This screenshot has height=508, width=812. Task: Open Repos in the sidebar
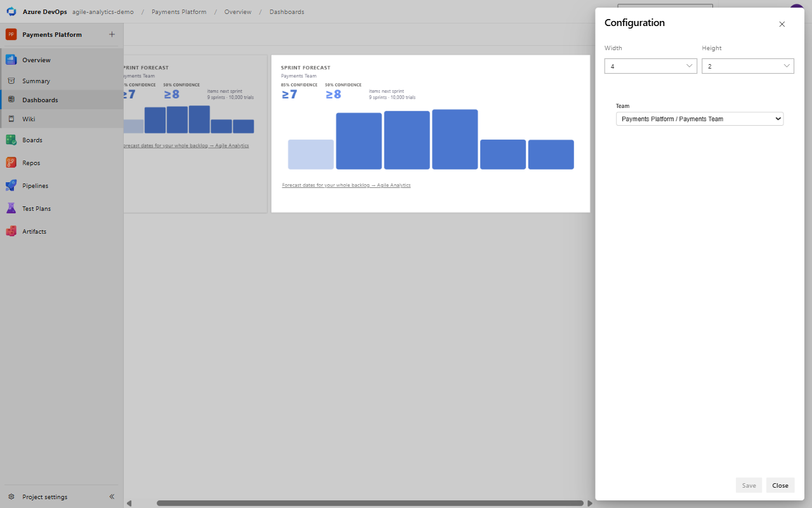click(62, 163)
